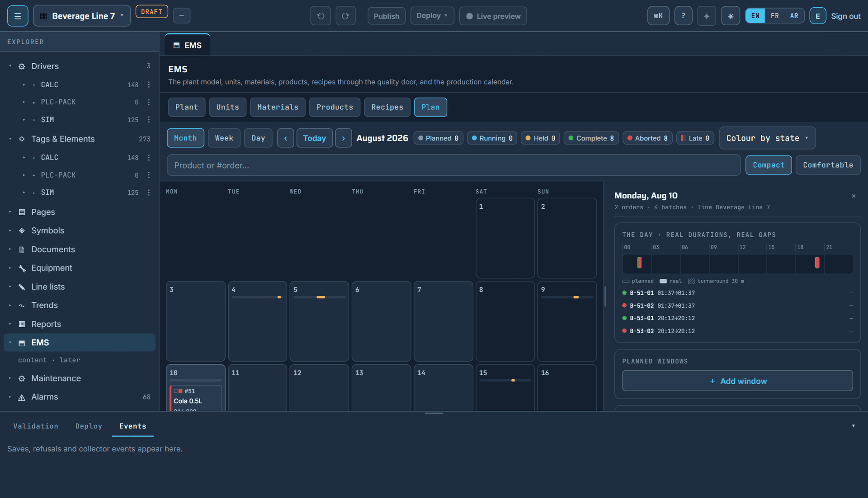The height and width of the screenshot is (498, 868).
Task: Toggle the Aborted 8 state filter
Action: click(648, 138)
